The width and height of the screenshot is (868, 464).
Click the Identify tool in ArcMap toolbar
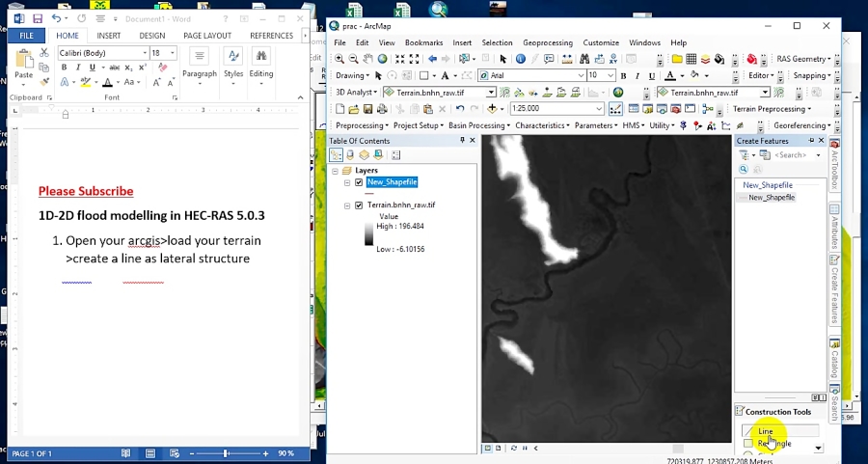(x=521, y=59)
